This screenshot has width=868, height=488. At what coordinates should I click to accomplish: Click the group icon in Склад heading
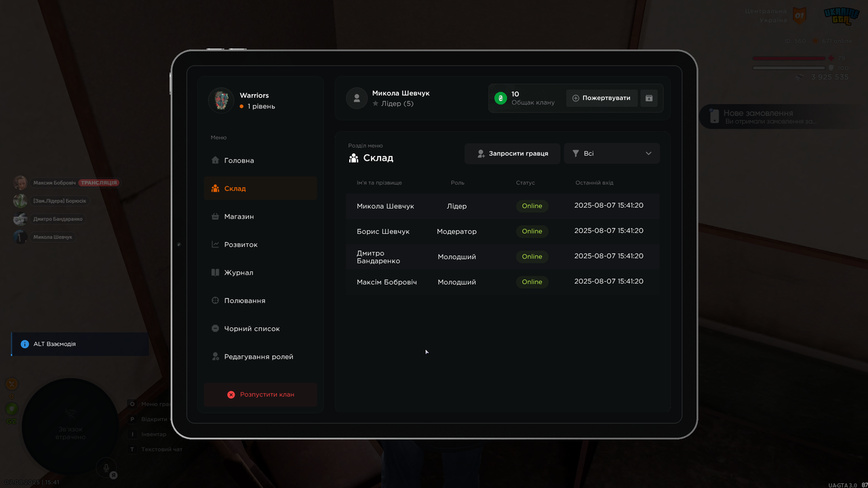click(x=353, y=158)
